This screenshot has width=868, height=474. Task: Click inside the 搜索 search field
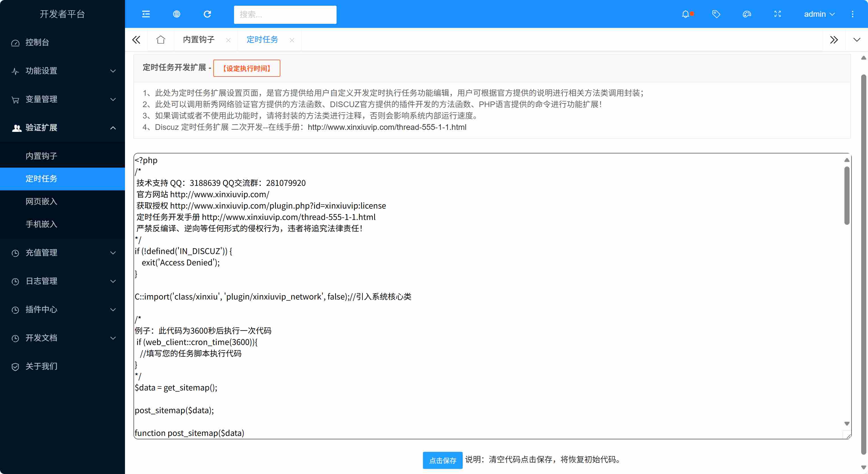coord(285,14)
